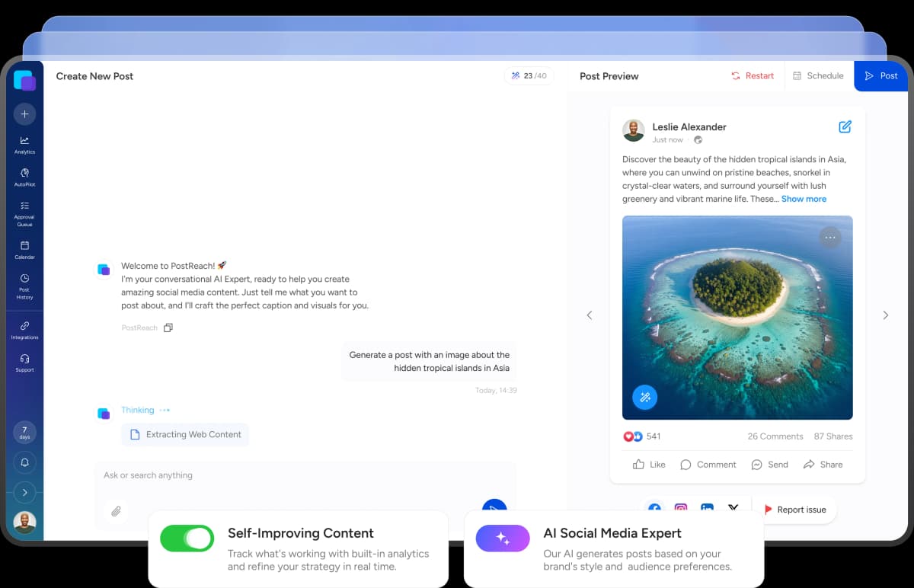Viewport: 914px width, 588px height.
Task: Toggle the Self-Improving Content switch
Action: (x=187, y=538)
